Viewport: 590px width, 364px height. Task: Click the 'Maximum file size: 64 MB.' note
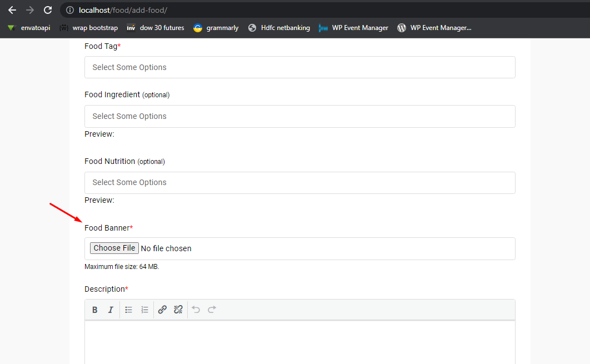(x=122, y=267)
